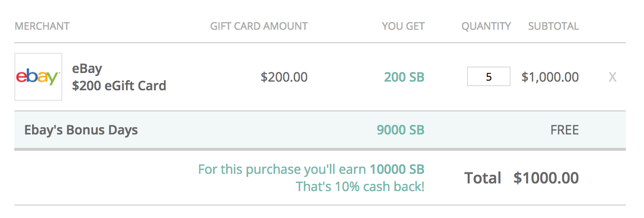644x218 pixels.
Task: Click the Total label
Action: point(483,178)
